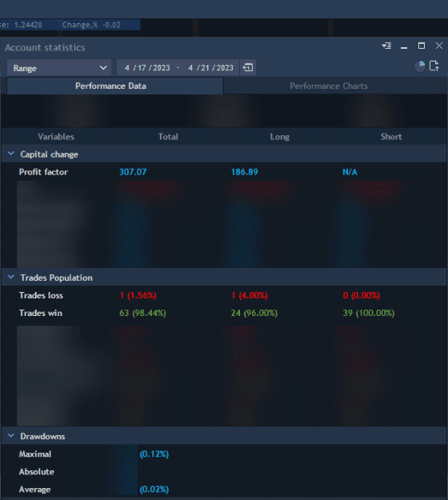Select the Trades win row label
The image size is (448, 500).
pyautogui.click(x=41, y=313)
